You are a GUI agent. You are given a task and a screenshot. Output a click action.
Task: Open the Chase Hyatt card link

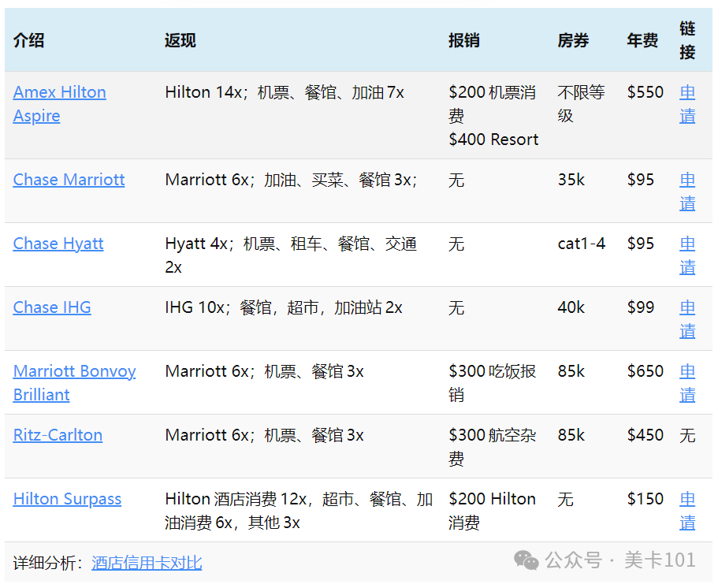(x=58, y=244)
